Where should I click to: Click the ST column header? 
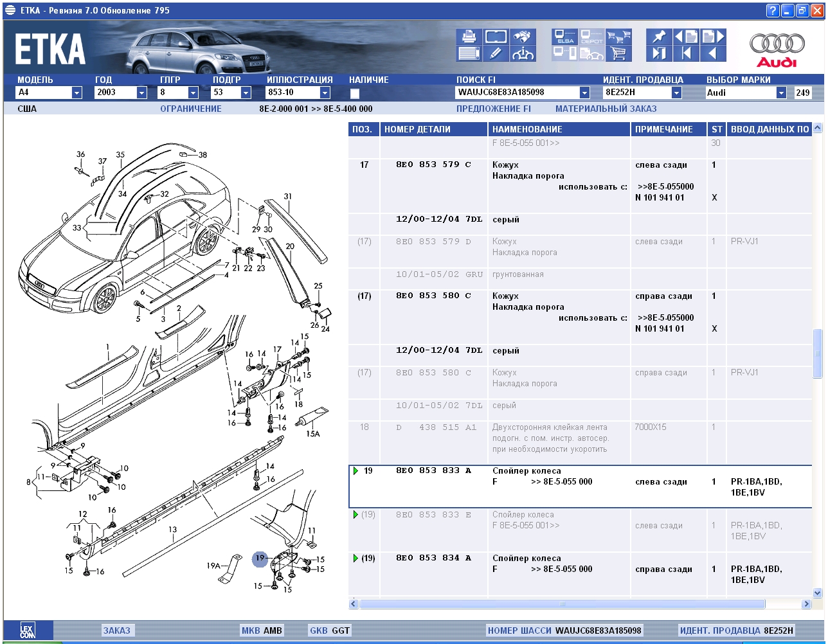(717, 129)
